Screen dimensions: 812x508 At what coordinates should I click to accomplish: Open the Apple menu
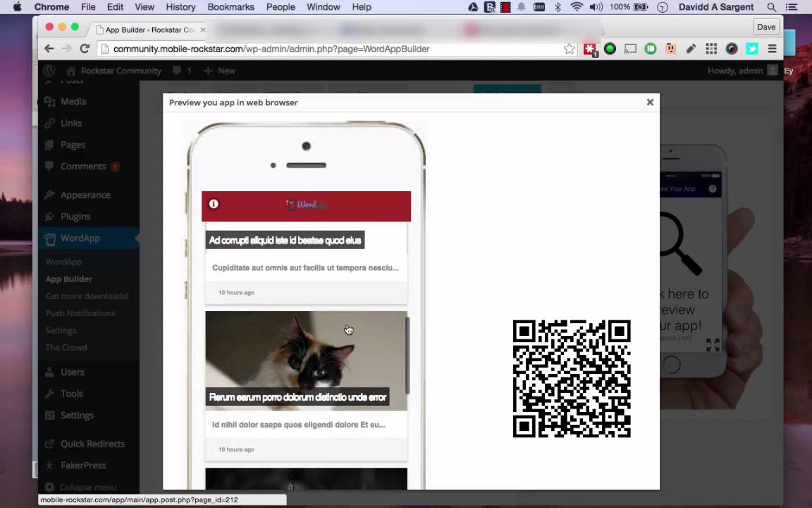17,7
